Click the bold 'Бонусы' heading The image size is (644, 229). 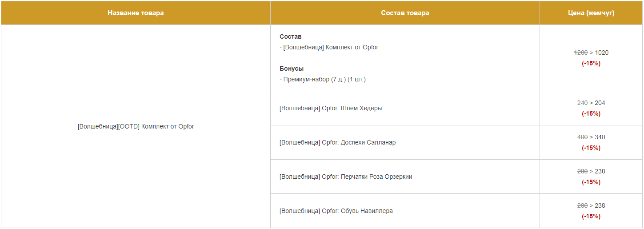(x=292, y=68)
